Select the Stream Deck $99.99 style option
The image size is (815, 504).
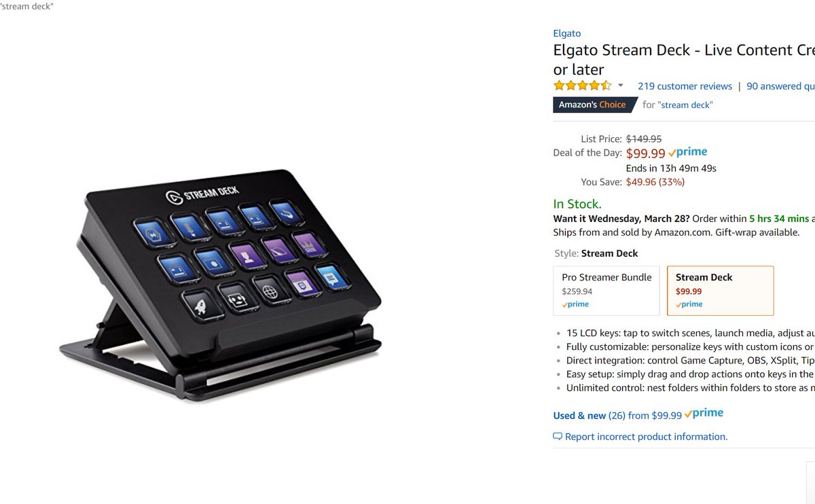[x=721, y=291]
